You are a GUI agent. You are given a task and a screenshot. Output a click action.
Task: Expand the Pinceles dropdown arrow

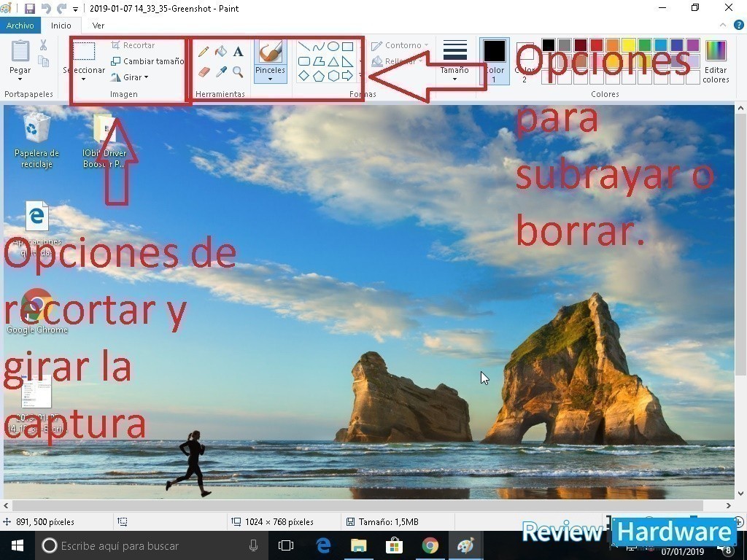pos(270,79)
